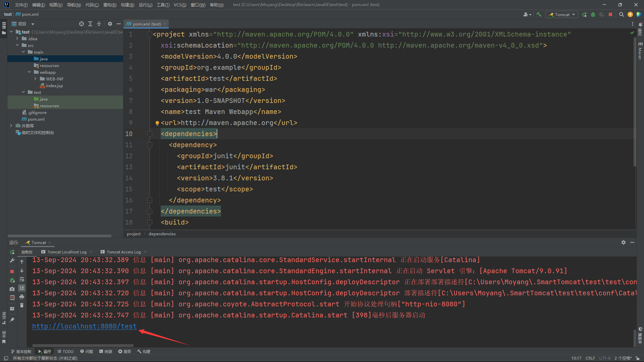Open the 终端 terminal tool window
Image resolution: width=644 pixels, height=362 pixels.
[106, 351]
